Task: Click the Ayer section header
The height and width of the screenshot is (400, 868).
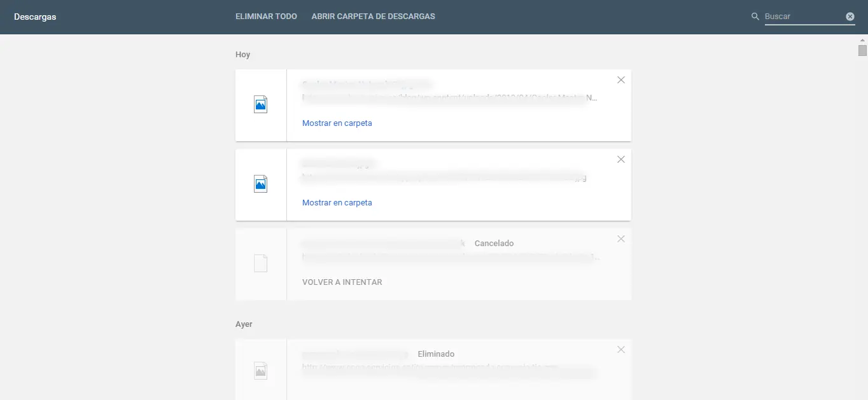Action: (x=244, y=324)
